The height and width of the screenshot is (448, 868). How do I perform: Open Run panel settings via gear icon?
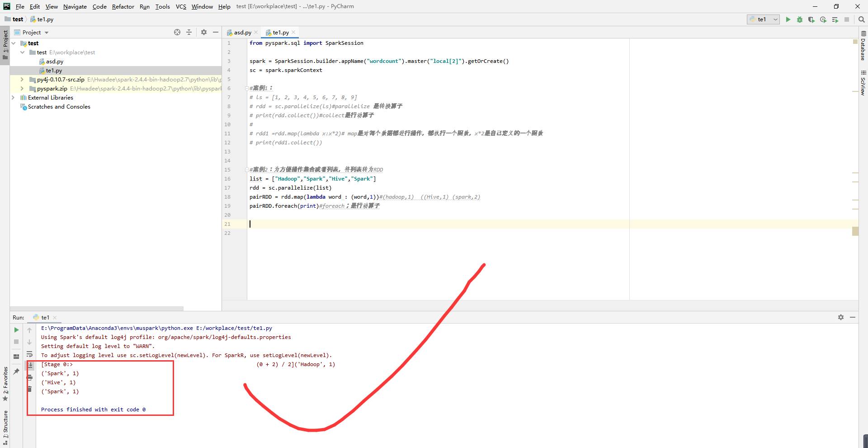[841, 317]
